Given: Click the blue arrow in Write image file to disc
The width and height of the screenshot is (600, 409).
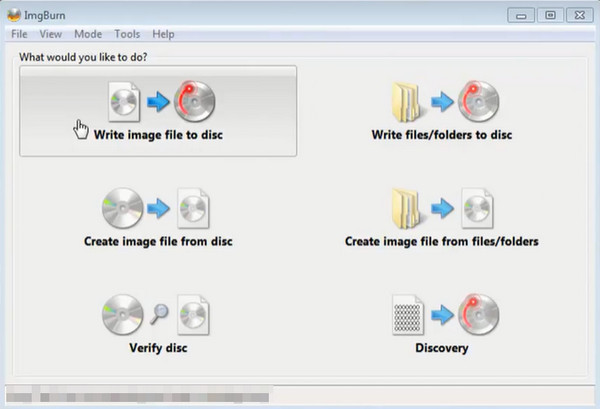Looking at the screenshot, I should click(158, 102).
